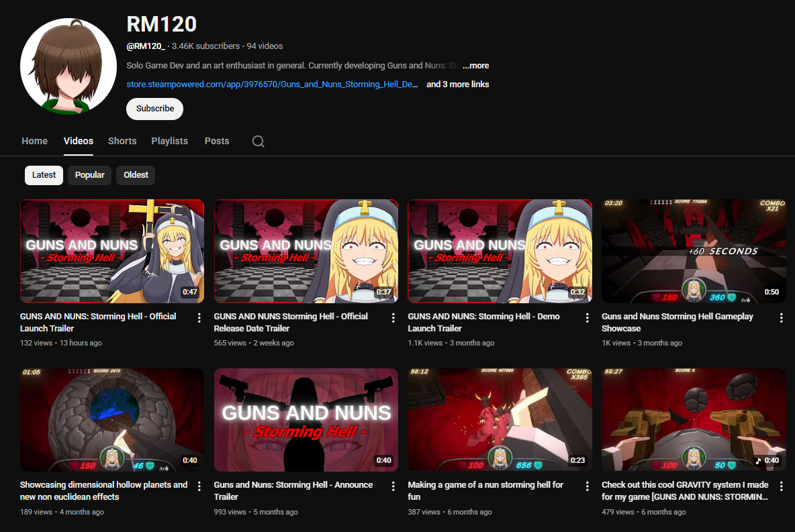Open options menu for Demo Launch Trailer
Screen dimensions: 795x532
point(587,318)
